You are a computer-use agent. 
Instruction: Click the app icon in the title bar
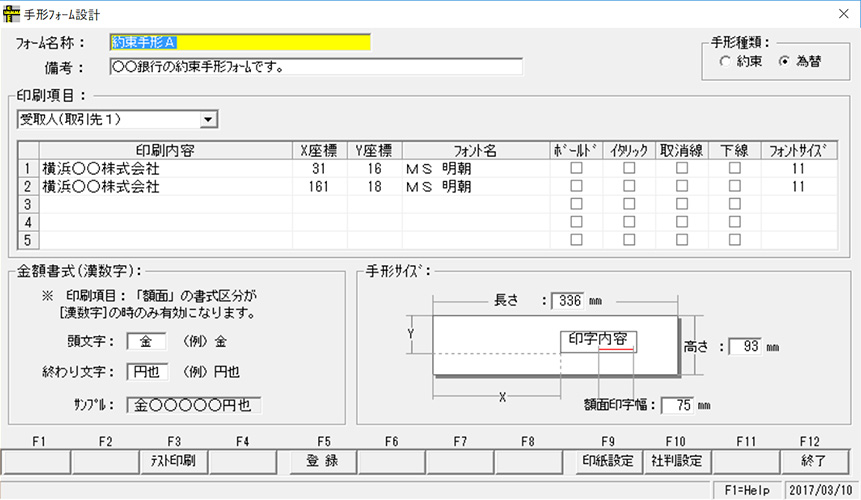pos(12,14)
